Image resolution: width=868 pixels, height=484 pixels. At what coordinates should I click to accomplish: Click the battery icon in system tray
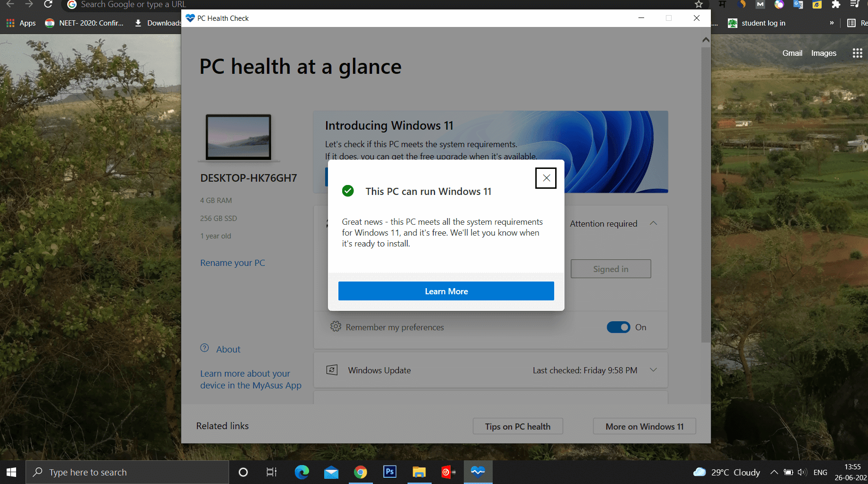[788, 472]
